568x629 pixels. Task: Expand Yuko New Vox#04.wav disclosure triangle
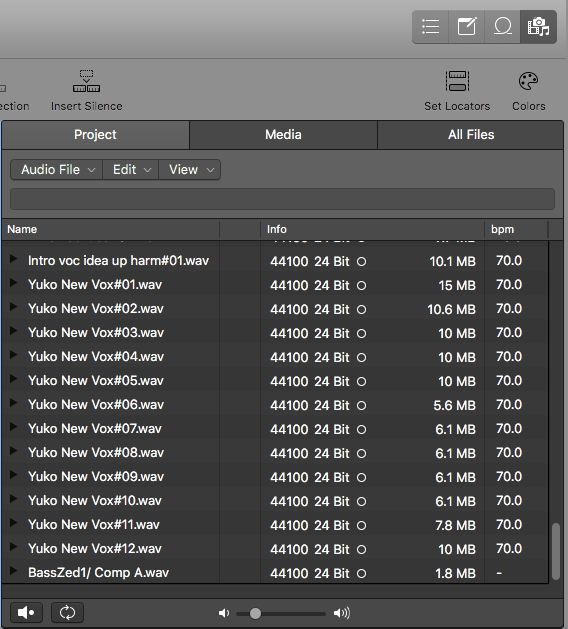(13, 355)
